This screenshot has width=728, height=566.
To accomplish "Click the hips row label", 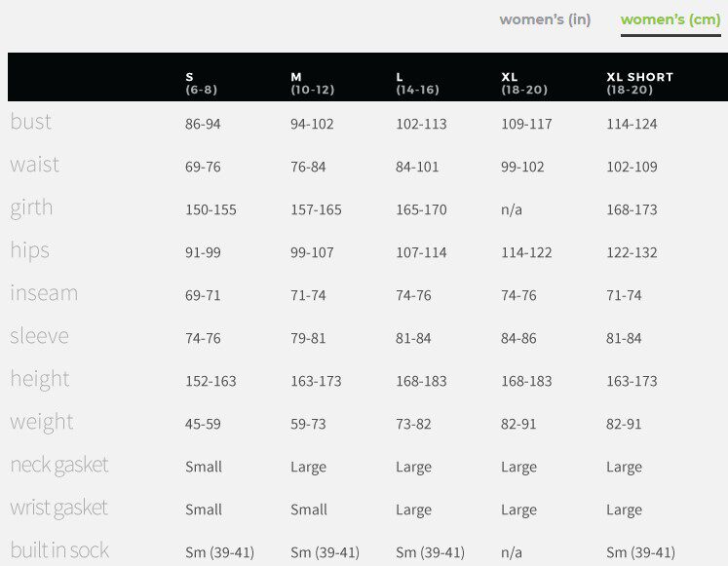I will pyautogui.click(x=29, y=250).
